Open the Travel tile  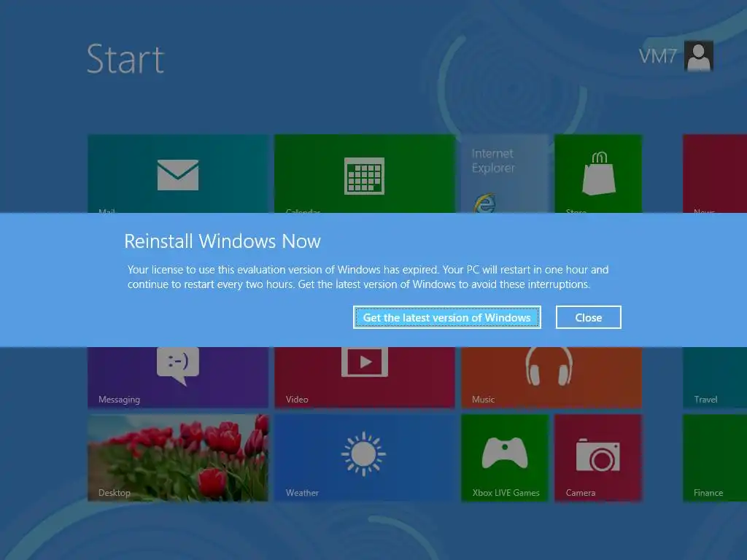715,377
